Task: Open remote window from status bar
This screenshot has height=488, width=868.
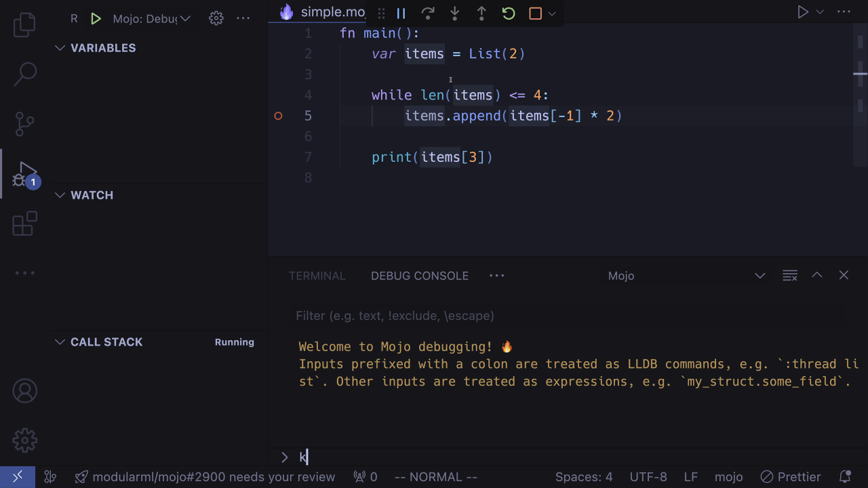Action: 18,477
